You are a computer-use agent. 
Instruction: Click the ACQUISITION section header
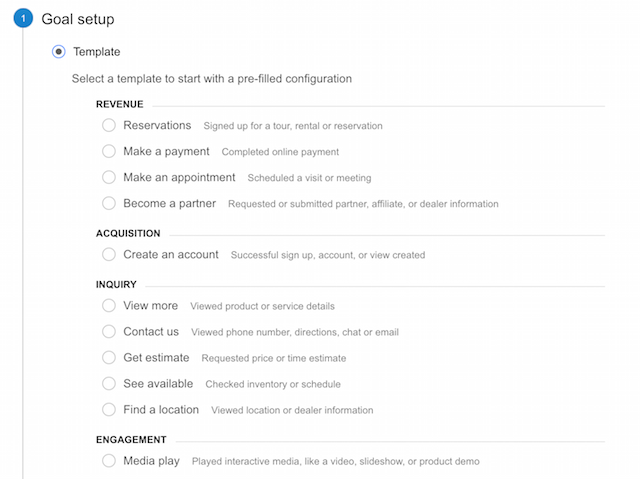pos(128,233)
